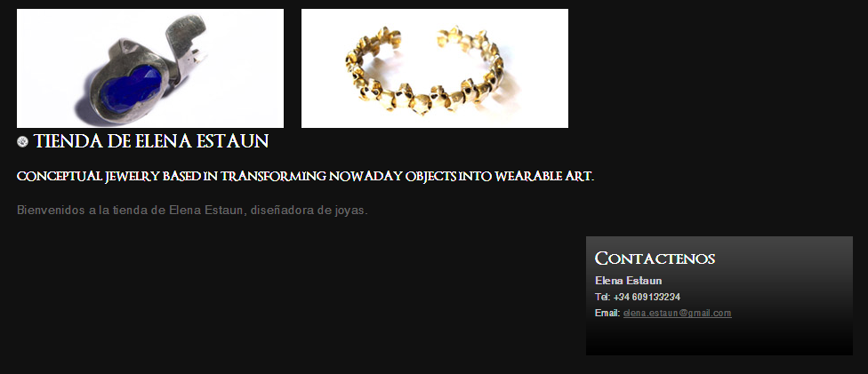Click the Tienda de Elena Estaun heading

click(151, 141)
